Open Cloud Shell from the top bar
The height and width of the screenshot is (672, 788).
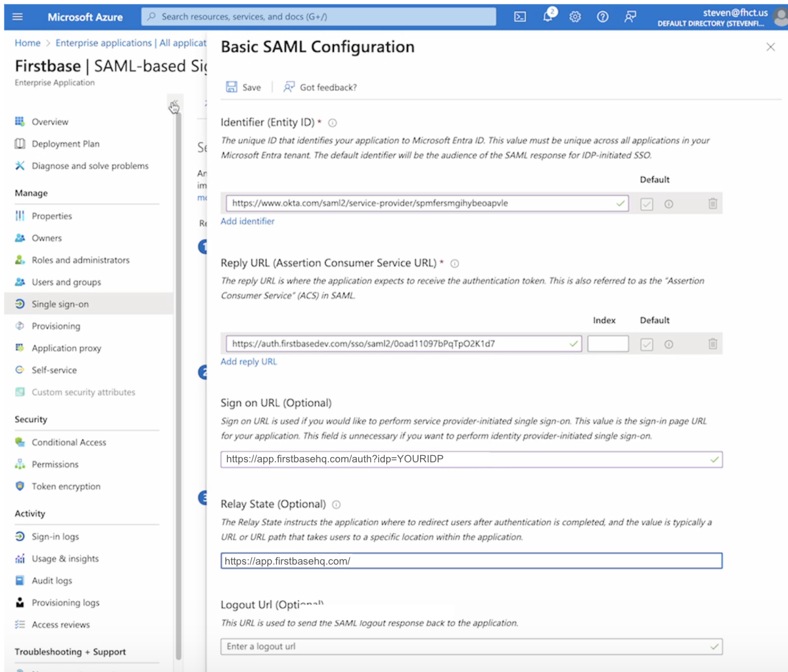(x=520, y=17)
